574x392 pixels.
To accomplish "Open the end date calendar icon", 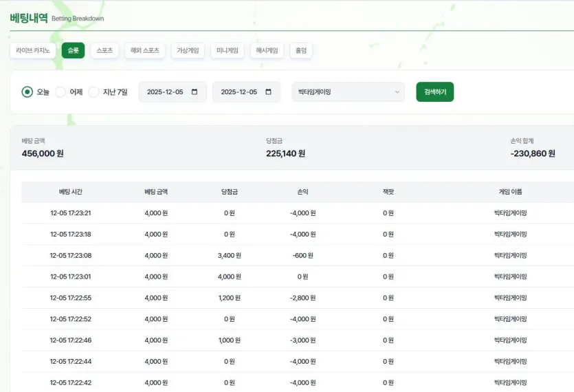I will coord(268,92).
